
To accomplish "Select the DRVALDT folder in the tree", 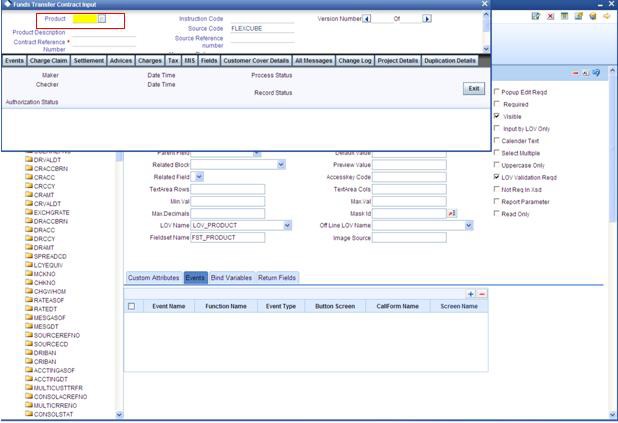I will pos(43,160).
